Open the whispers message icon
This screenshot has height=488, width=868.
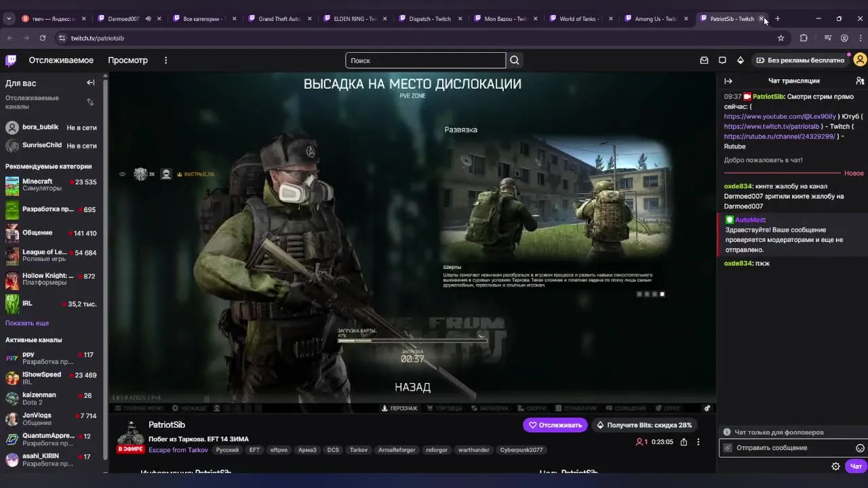pos(722,60)
